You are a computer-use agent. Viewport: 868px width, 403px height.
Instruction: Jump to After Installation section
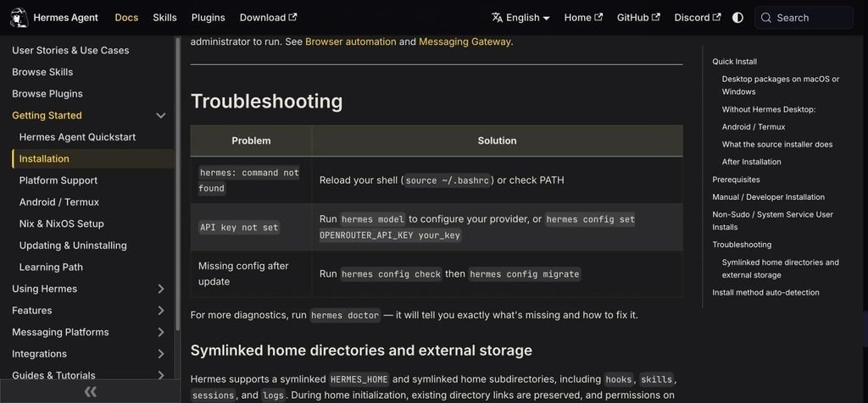coord(751,162)
